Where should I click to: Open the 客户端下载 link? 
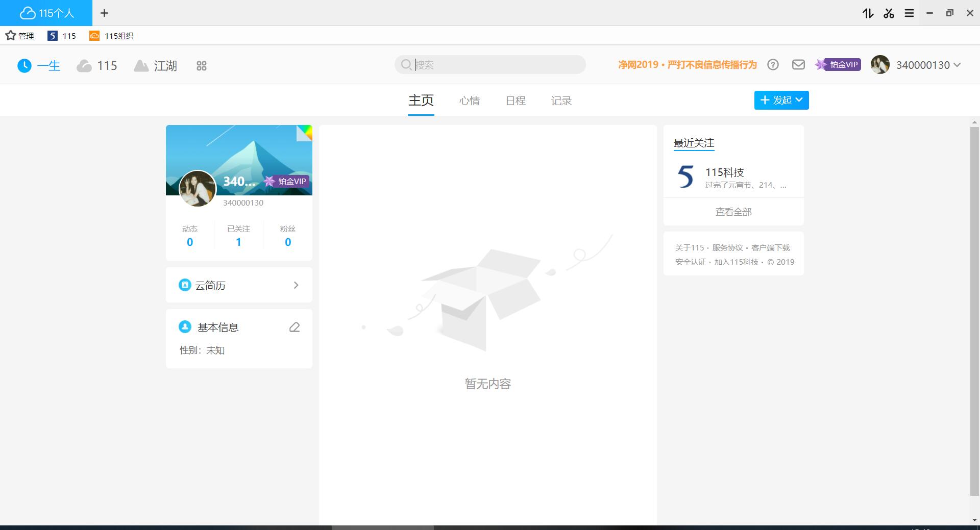(x=771, y=247)
